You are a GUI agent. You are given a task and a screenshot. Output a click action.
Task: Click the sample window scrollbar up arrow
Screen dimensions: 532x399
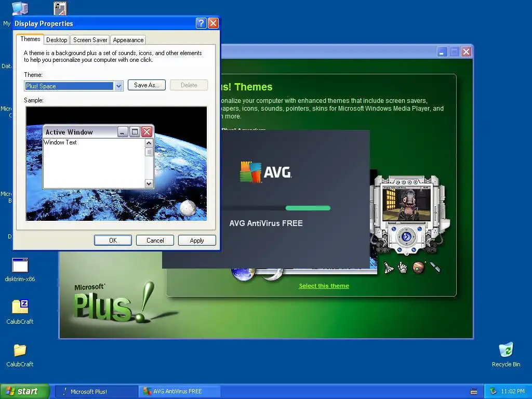[149, 143]
